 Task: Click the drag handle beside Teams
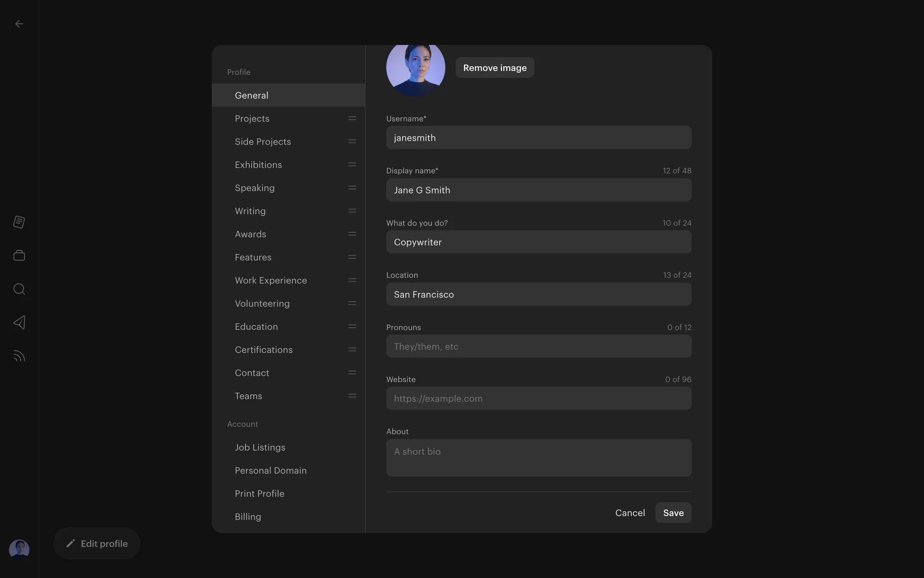tap(352, 395)
